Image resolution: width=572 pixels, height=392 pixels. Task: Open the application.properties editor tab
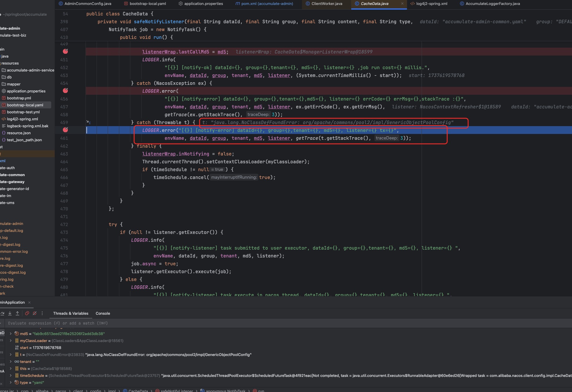[x=201, y=4]
